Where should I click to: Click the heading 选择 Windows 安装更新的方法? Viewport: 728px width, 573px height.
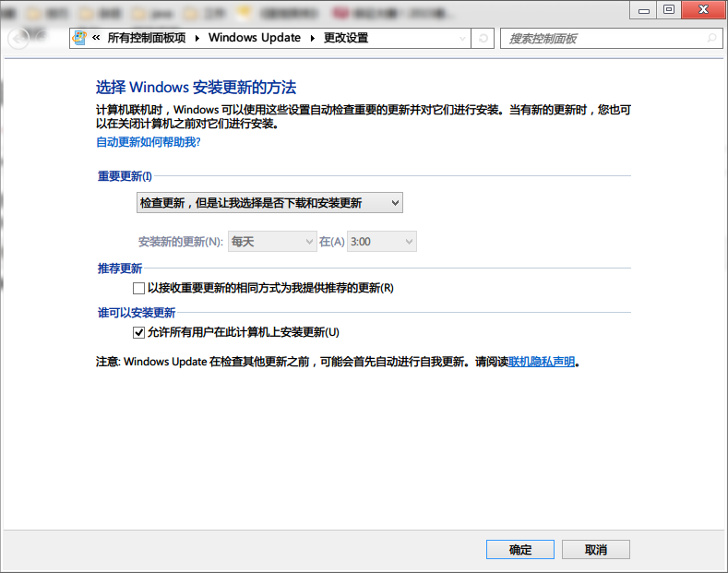(196, 88)
